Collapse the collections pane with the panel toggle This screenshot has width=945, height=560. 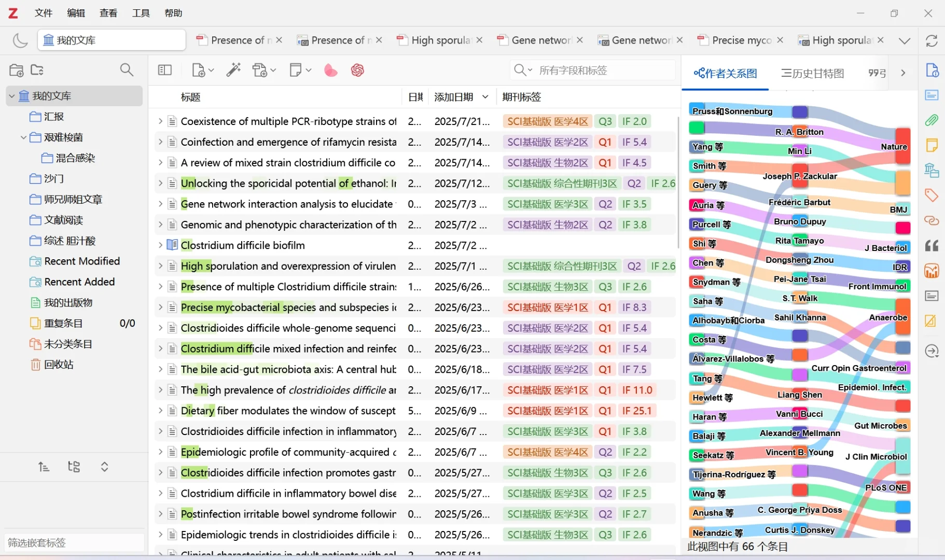pos(165,70)
